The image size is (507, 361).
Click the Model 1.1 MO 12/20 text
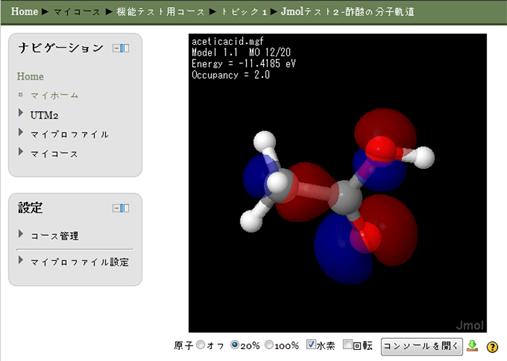(x=241, y=52)
